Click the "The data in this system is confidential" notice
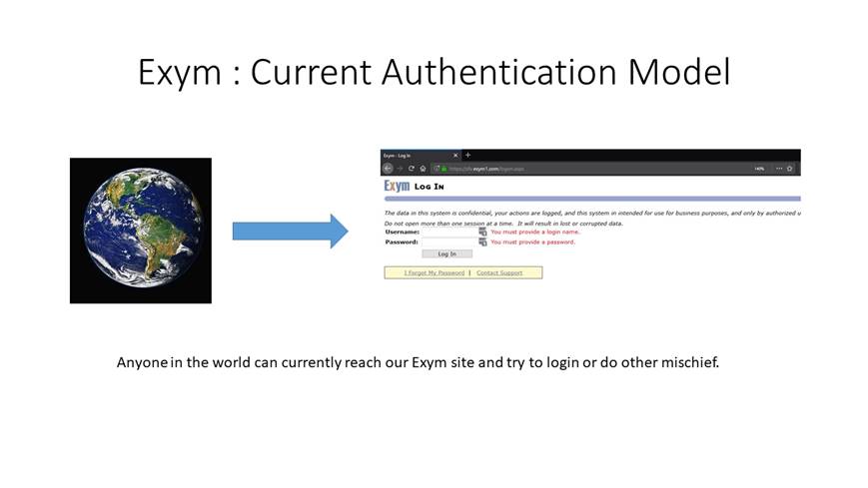 coord(592,213)
